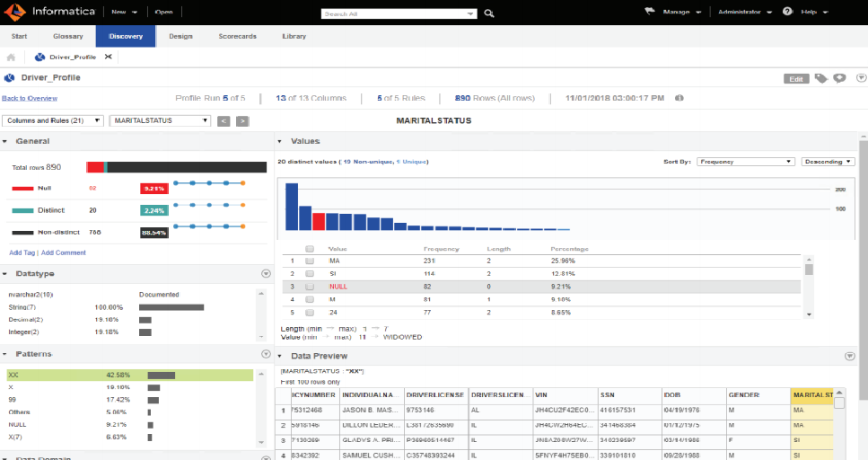Click the Driver_Profile title icon
The width and height of the screenshot is (868, 460).
(9, 77)
